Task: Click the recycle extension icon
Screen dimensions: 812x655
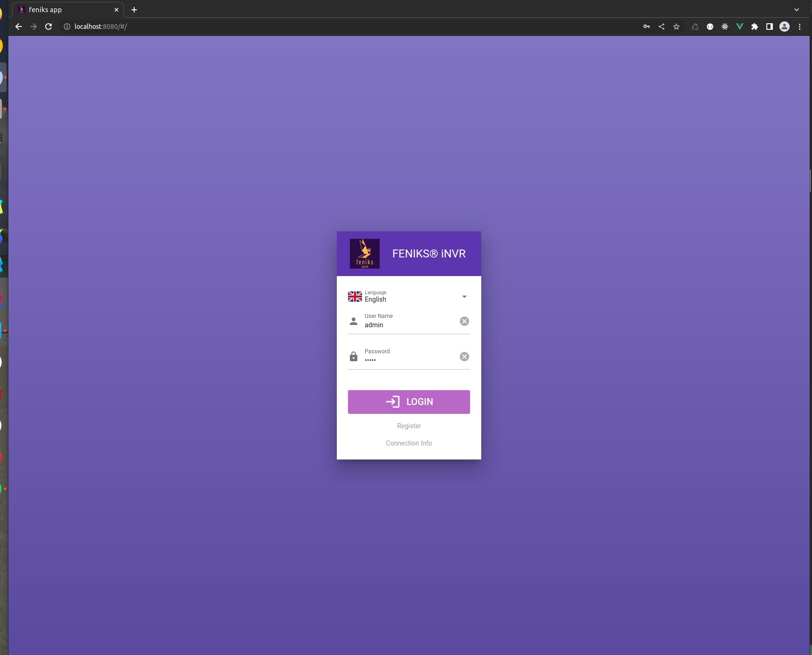Action: tap(695, 27)
